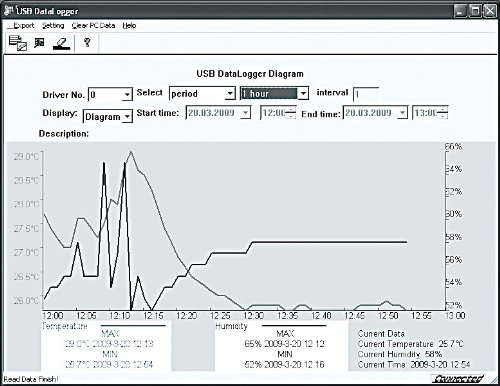
Task: Click the 29.0°C temperature axis label
Action: point(26,157)
